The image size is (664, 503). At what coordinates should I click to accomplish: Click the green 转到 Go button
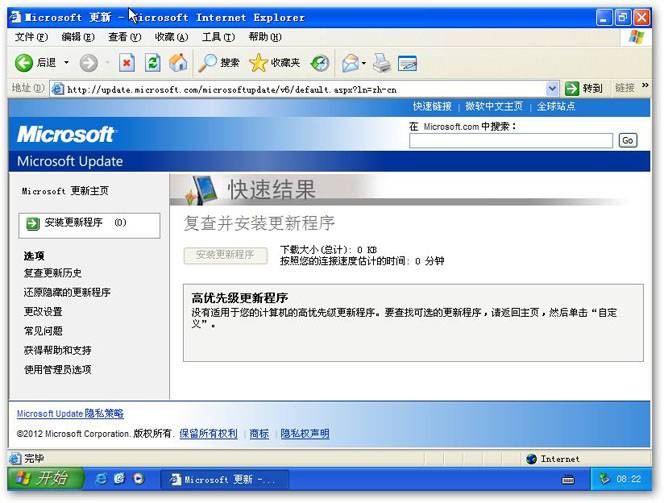point(584,88)
